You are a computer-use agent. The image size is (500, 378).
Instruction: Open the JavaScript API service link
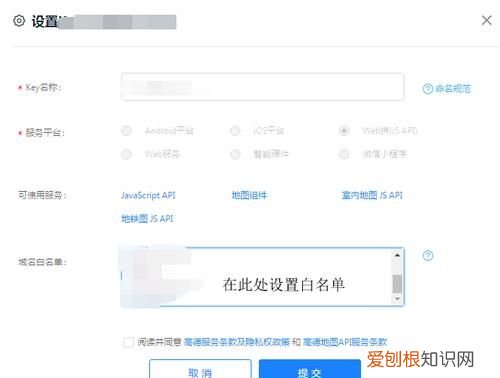coord(148,195)
